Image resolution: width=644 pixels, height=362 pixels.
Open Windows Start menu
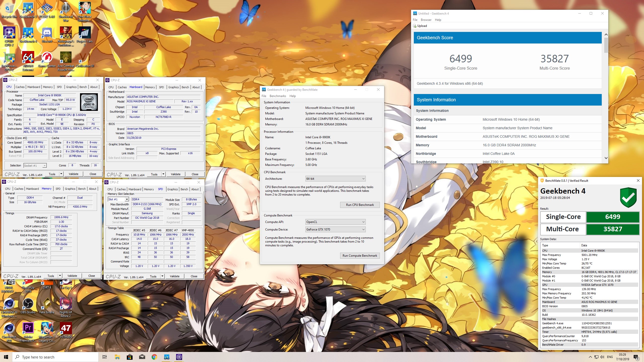[x=6, y=357]
